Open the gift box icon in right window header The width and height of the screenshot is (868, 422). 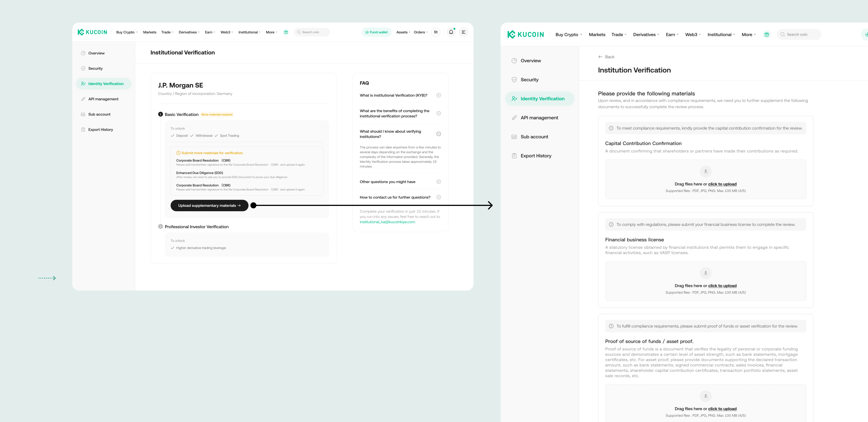pos(767,34)
